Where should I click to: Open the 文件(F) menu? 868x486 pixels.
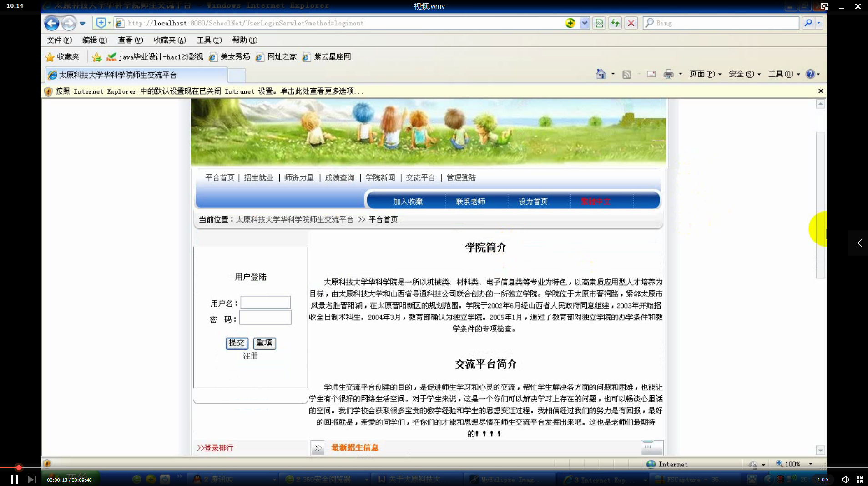click(59, 40)
